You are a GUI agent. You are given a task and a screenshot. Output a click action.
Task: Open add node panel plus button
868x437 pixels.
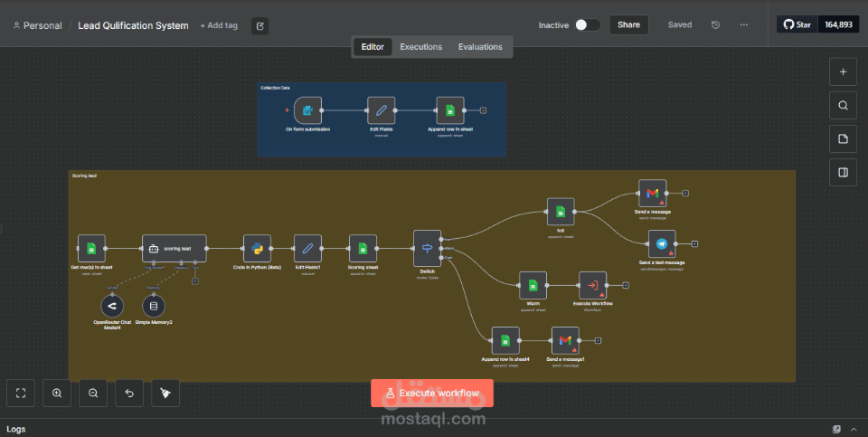point(843,72)
